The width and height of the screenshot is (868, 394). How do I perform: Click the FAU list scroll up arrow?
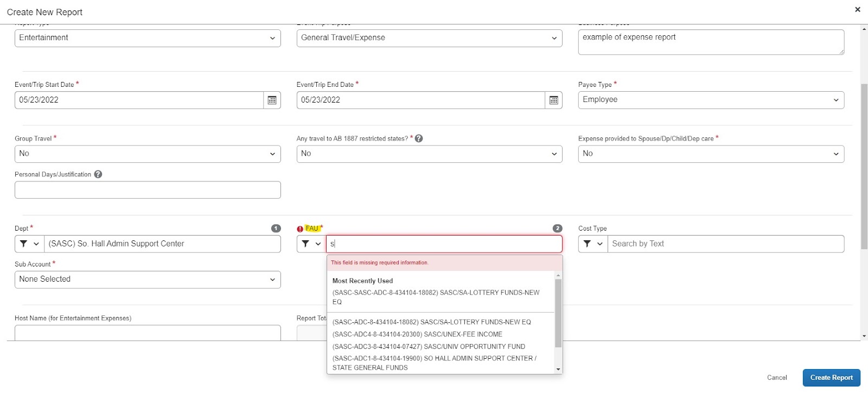tap(558, 275)
